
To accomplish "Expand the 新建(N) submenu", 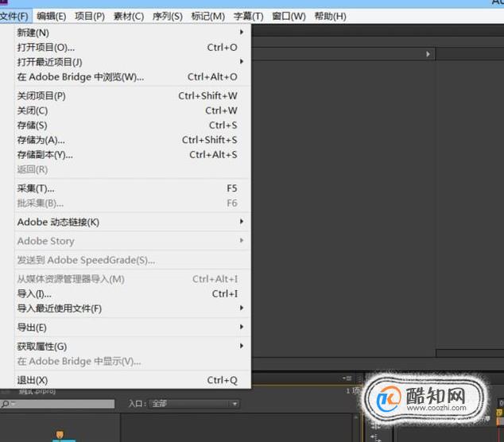I will [x=133, y=33].
